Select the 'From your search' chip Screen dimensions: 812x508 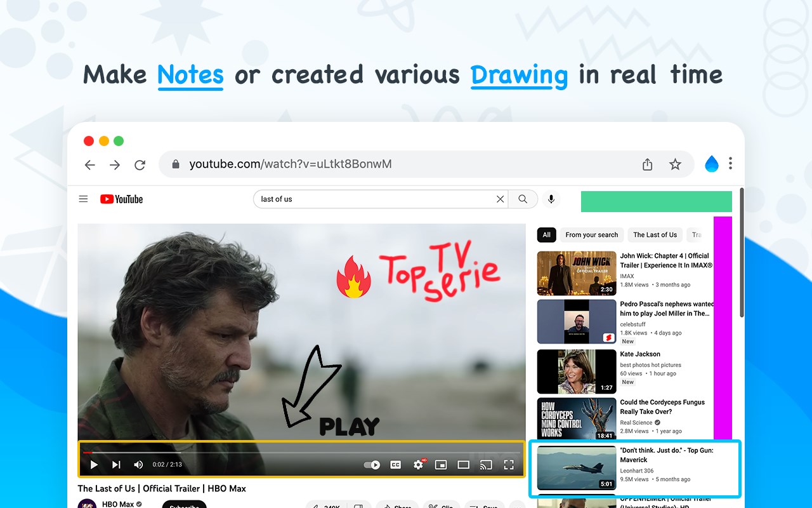click(592, 235)
